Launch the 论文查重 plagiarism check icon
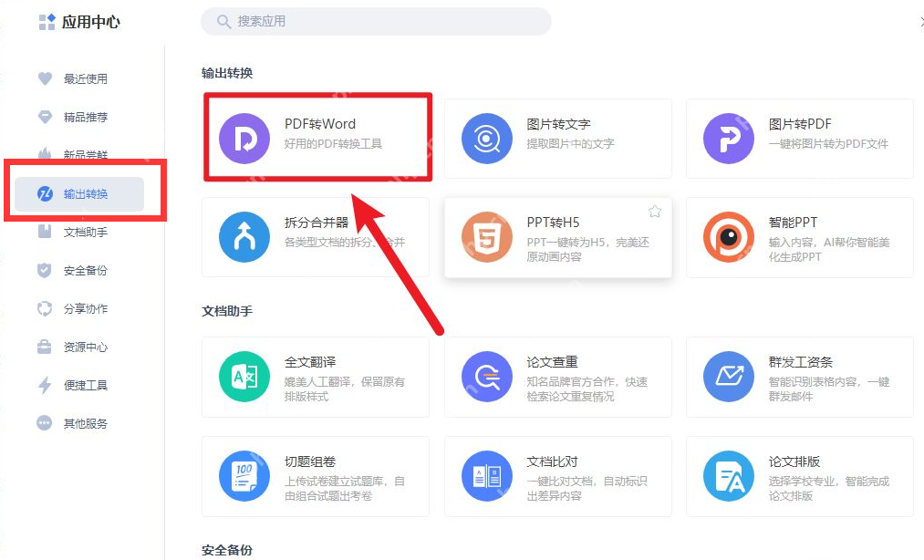Viewport: 924px width, 560px height. [x=485, y=377]
